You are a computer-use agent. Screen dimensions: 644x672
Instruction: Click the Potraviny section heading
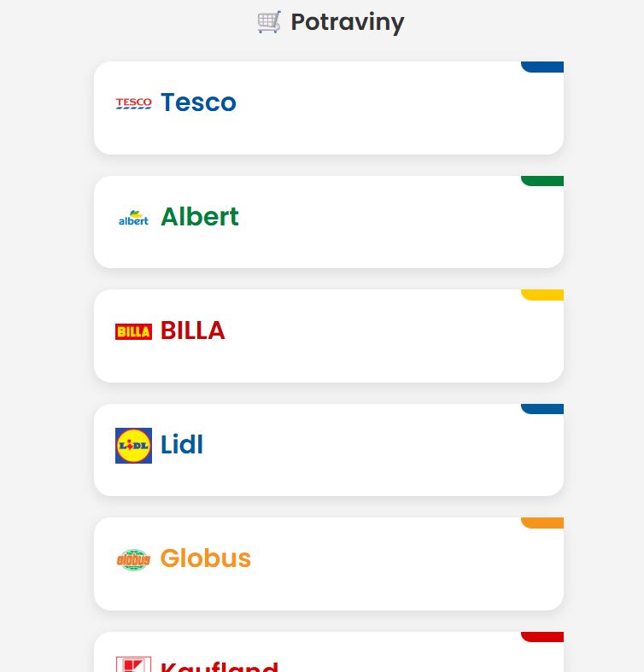[x=347, y=22]
